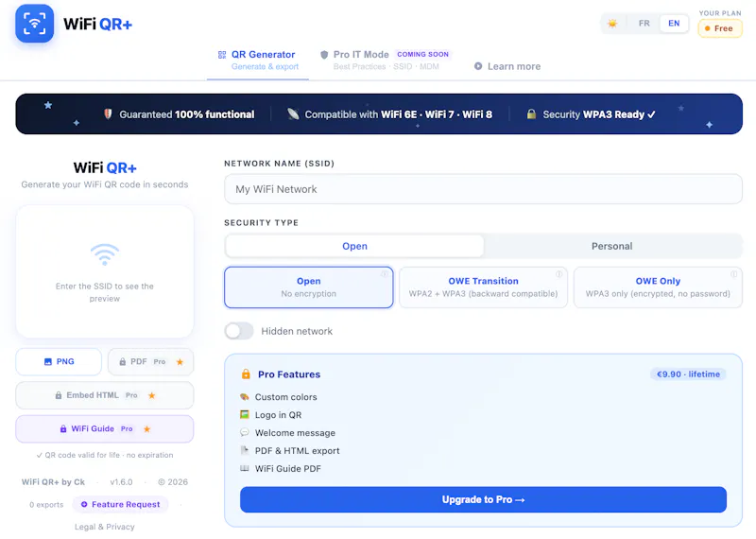The image size is (756, 539).
Task: Click the €9.90 lifetime price badge
Action: [x=688, y=374]
